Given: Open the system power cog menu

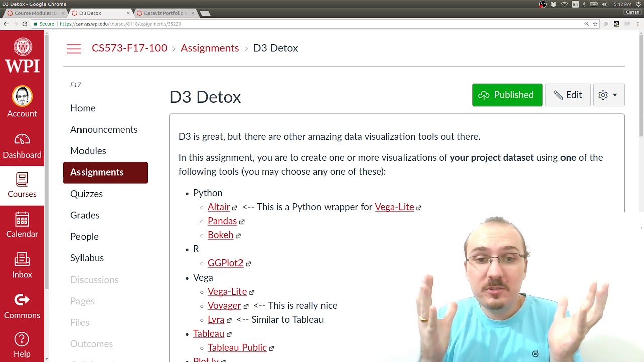Looking at the screenshot, I should coord(638,4).
